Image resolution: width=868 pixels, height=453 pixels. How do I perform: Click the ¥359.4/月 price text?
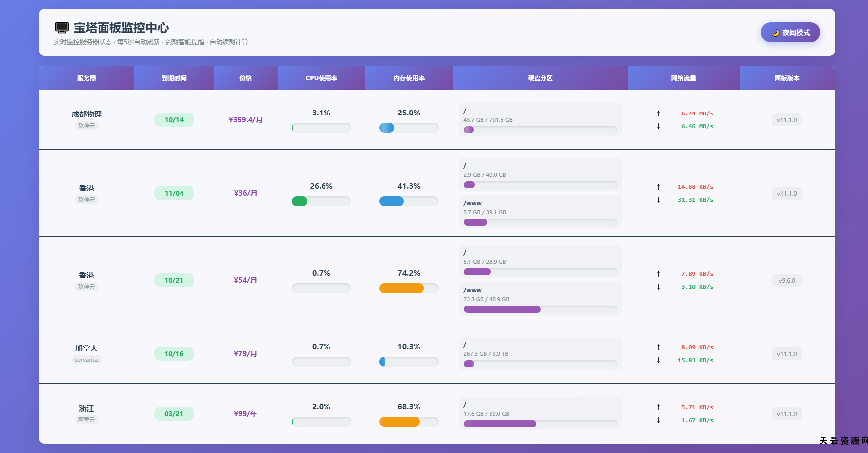click(x=245, y=120)
